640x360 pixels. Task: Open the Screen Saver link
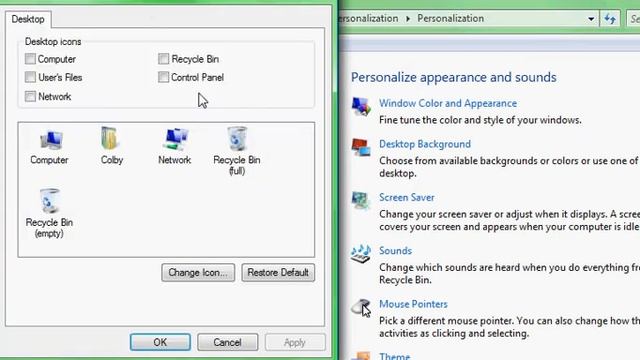pos(407,198)
